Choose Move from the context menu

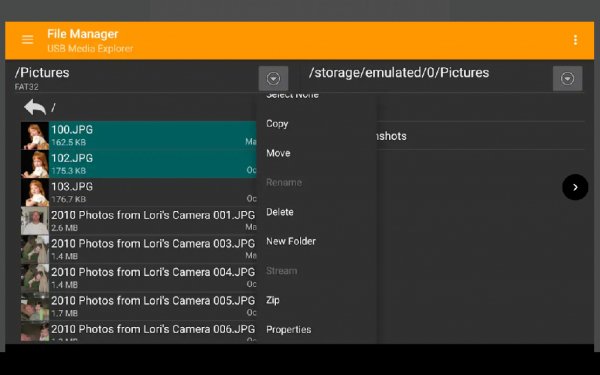tap(278, 153)
